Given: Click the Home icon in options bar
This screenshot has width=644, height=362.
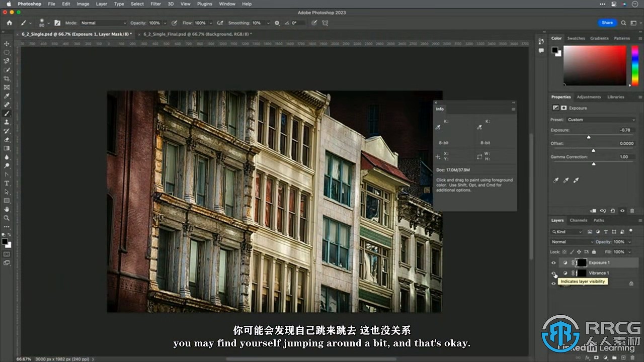Looking at the screenshot, I should (x=9, y=23).
